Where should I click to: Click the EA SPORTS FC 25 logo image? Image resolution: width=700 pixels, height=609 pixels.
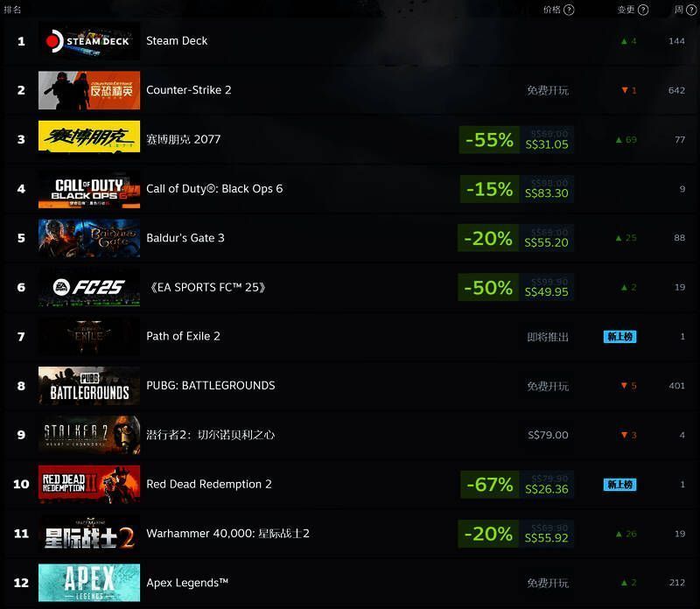(89, 287)
